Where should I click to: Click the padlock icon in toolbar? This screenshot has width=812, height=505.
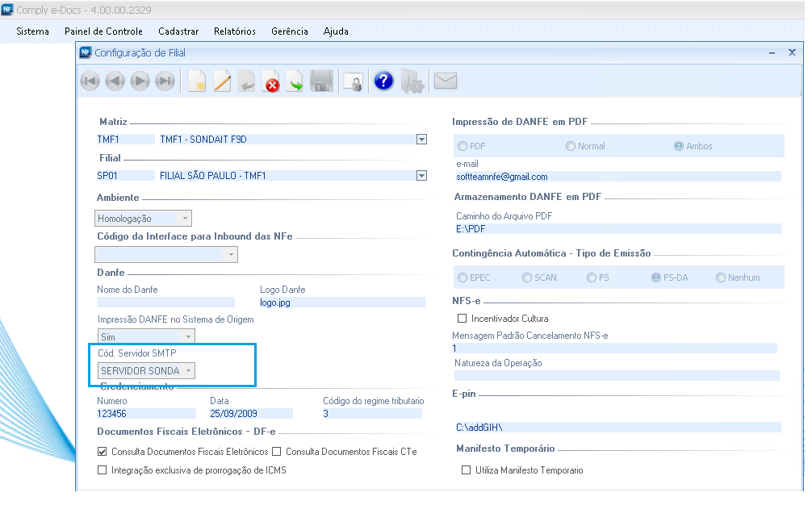point(353,81)
